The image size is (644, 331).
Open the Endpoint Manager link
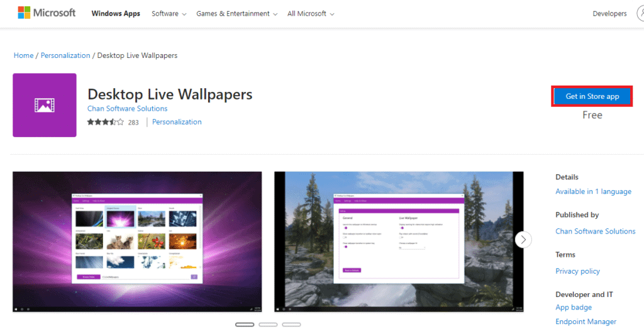point(586,322)
